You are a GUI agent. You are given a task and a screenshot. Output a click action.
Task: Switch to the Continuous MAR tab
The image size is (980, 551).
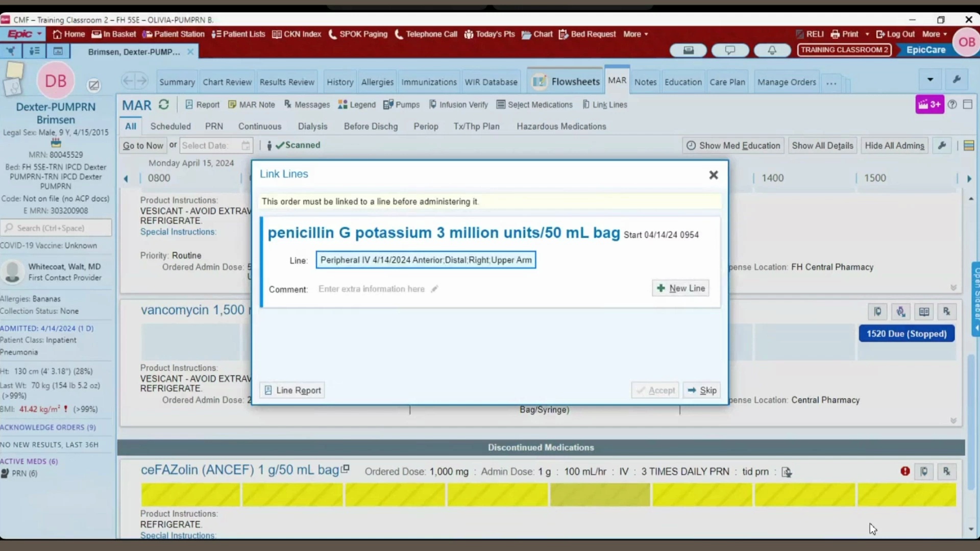(x=259, y=126)
